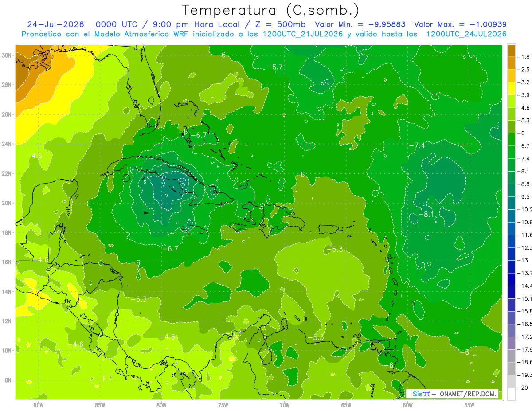Pick the white swatch below -20 on colorbar

512,394
